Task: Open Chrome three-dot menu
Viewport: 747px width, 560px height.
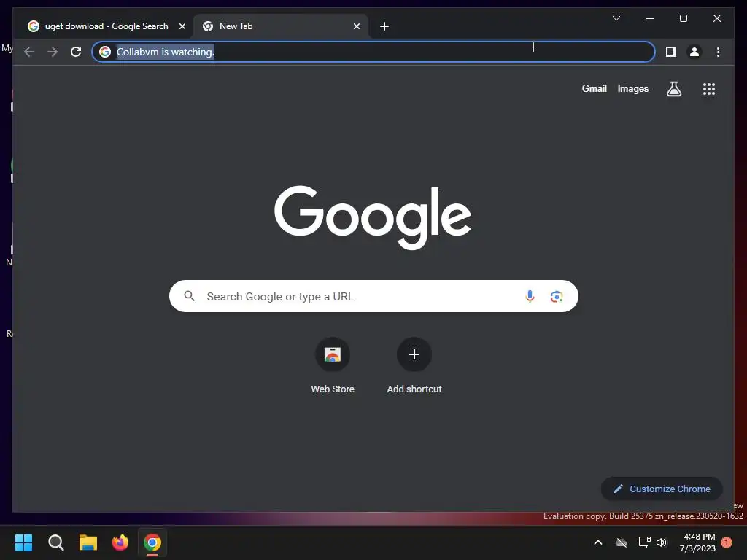Action: click(718, 52)
